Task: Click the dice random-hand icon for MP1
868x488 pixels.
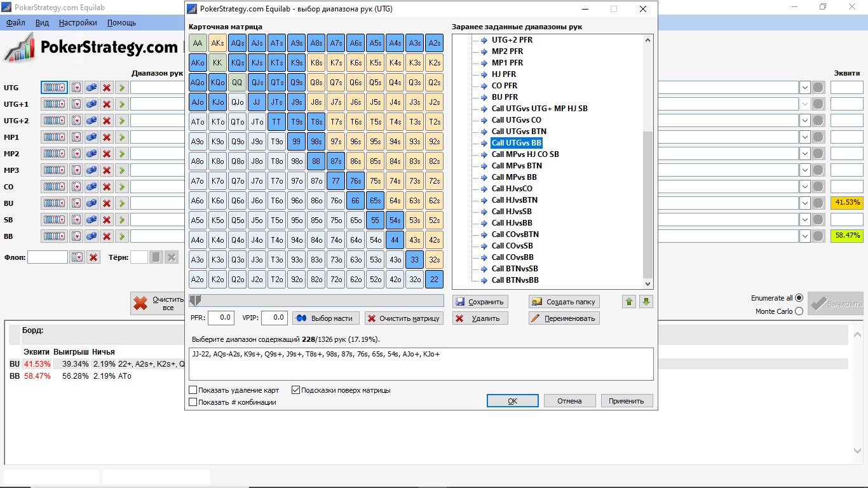Action: (x=92, y=137)
